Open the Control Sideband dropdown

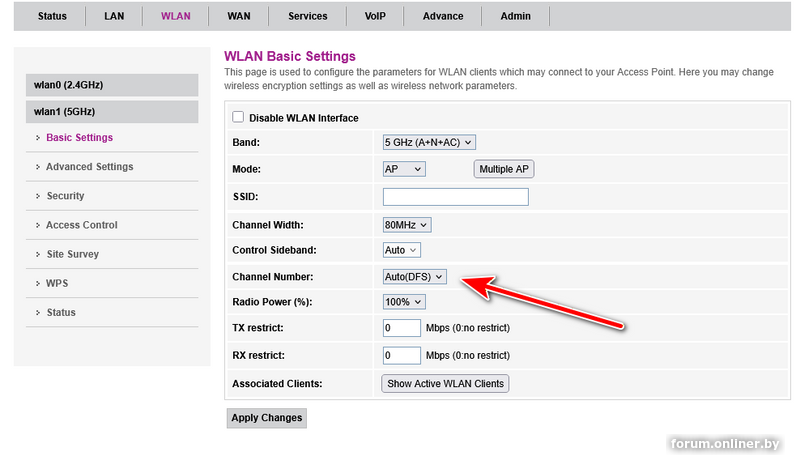(x=402, y=250)
